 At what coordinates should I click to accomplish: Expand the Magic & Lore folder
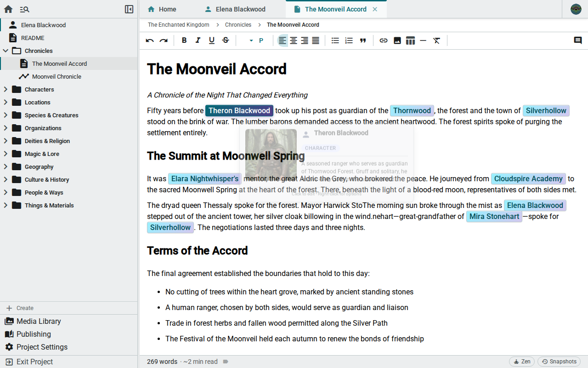tap(6, 154)
